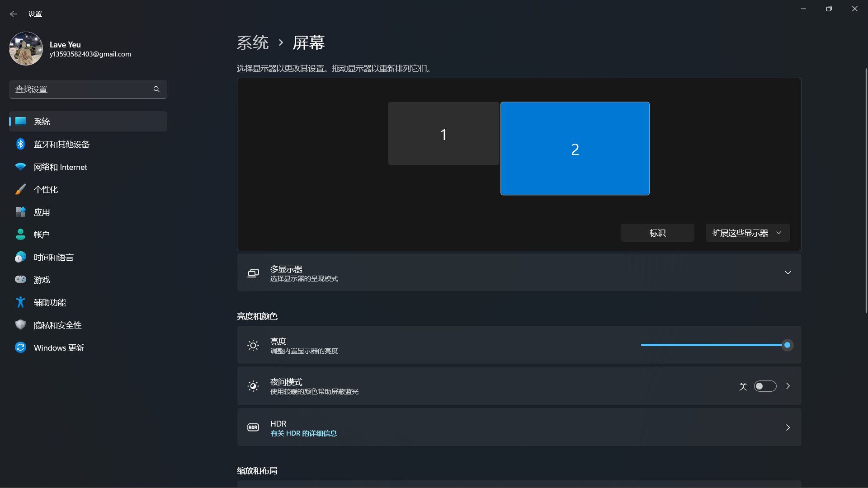
Task: Click the 标识 button to identify displays
Action: pos(657,232)
